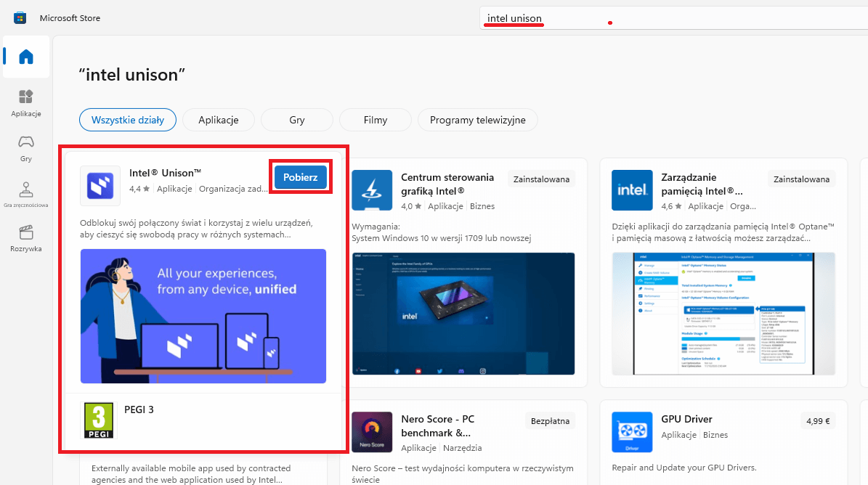This screenshot has width=868, height=485.
Task: Click the Nero Score - PC benchmark title
Action: [437, 425]
